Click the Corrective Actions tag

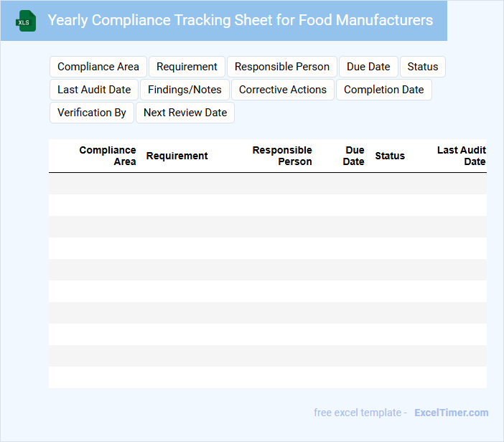[283, 90]
